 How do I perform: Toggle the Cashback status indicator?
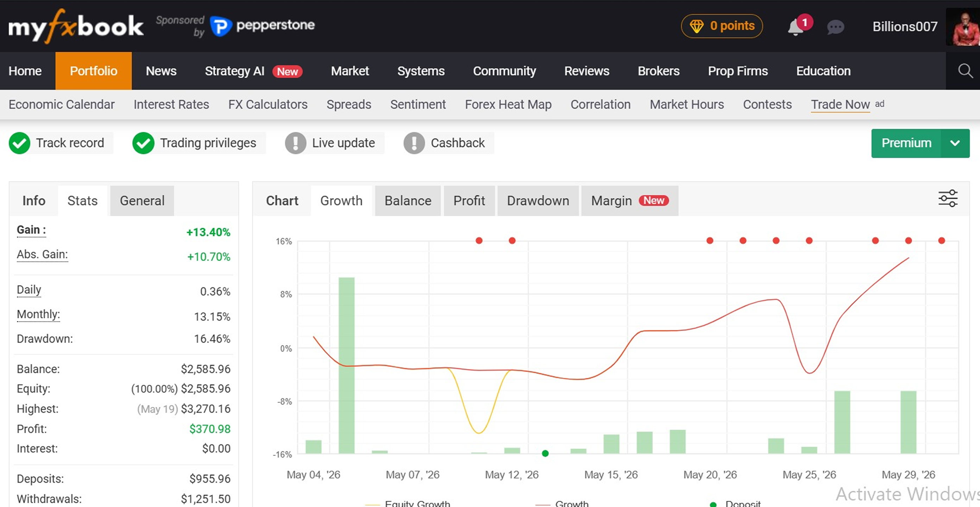[x=414, y=143]
